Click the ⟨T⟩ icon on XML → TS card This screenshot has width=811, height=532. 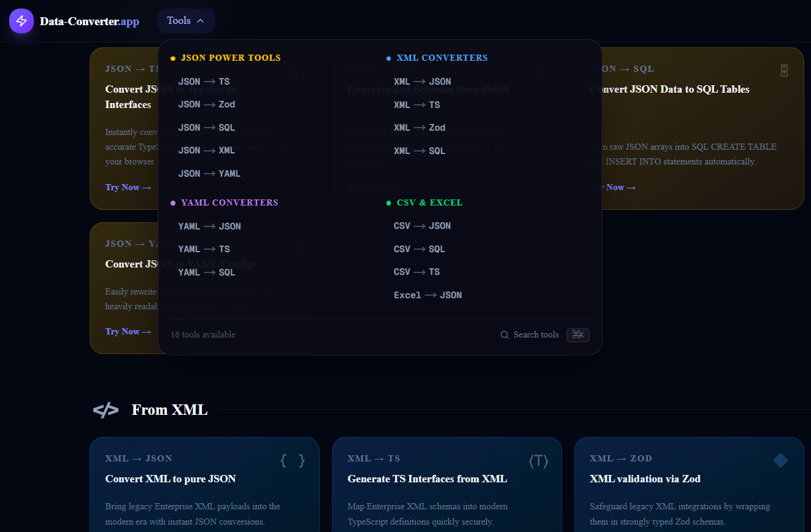point(538,461)
